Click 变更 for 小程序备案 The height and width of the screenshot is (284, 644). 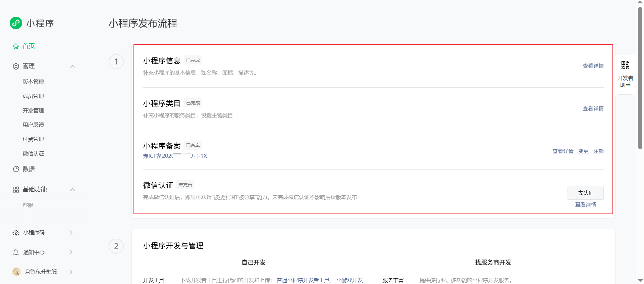coord(583,151)
